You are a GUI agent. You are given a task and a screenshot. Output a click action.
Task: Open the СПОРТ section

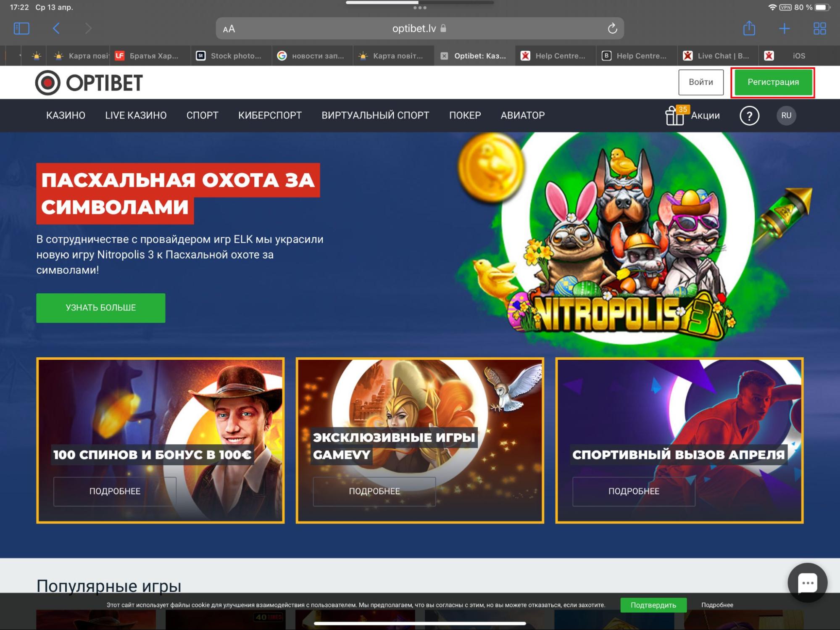tap(202, 116)
